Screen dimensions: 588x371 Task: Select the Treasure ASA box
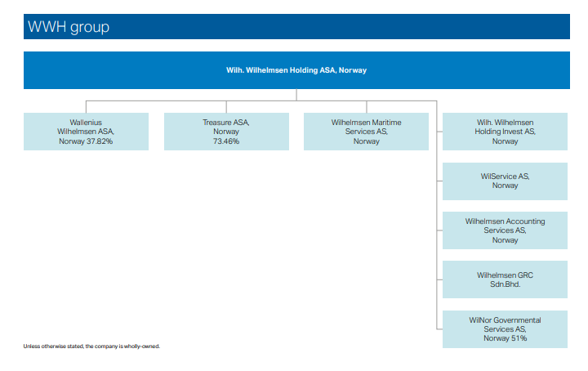coord(226,132)
